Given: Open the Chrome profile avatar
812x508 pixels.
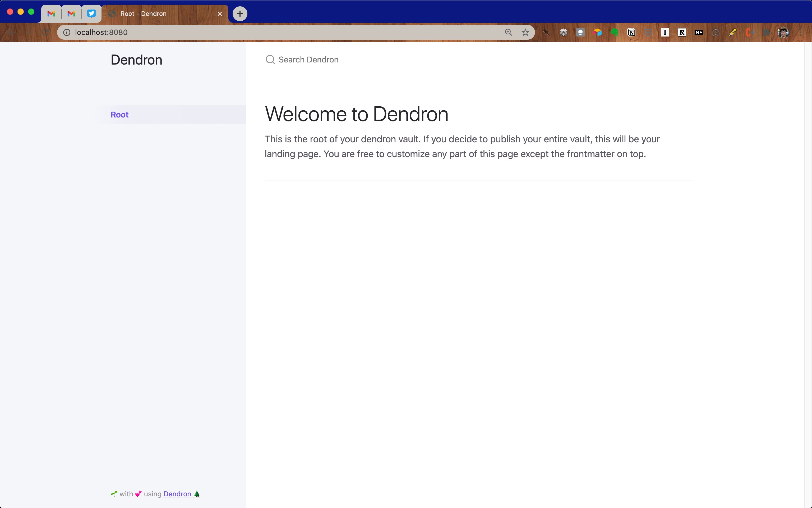Looking at the screenshot, I should [783, 32].
